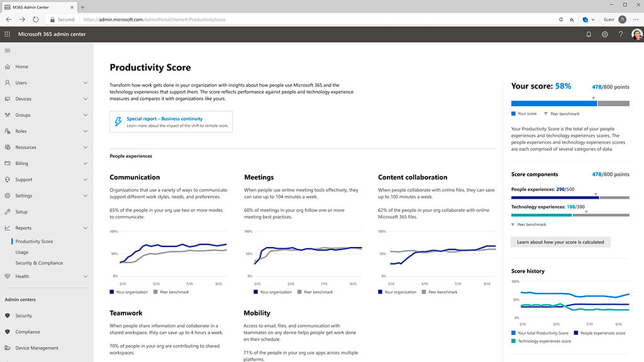Click the Health heart icon
This screenshot has width=644, height=362.
tap(8, 277)
